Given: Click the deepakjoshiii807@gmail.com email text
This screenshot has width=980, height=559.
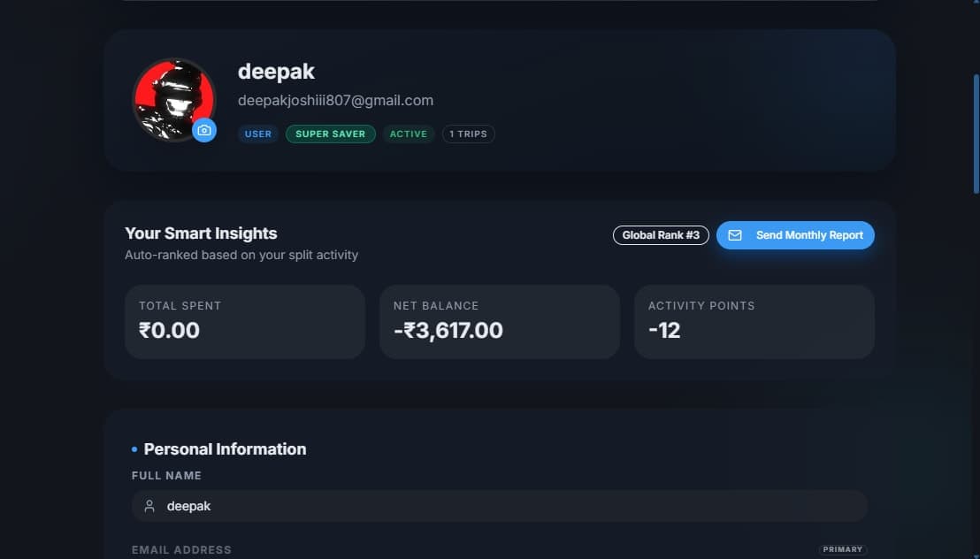Looking at the screenshot, I should [335, 100].
